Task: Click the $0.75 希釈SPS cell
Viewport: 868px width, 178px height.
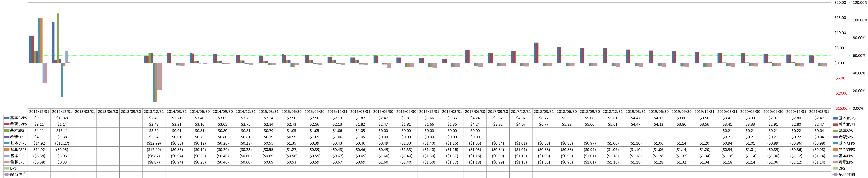Action: click(x=199, y=137)
